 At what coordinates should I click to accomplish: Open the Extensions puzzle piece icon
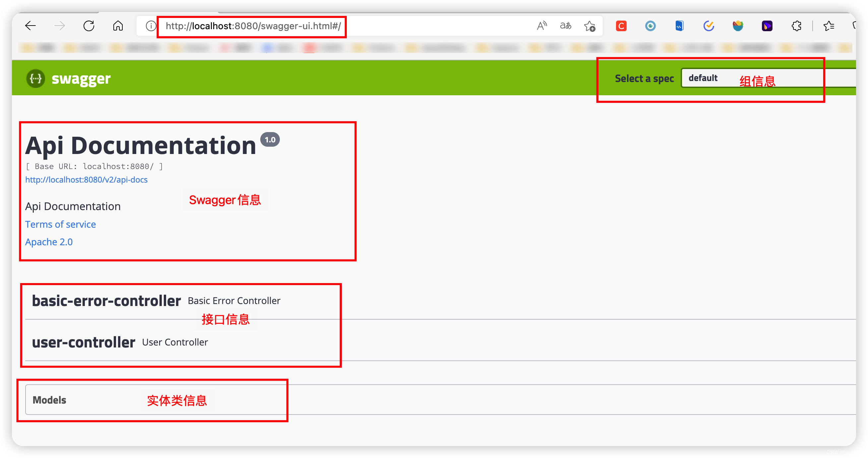[x=796, y=26]
